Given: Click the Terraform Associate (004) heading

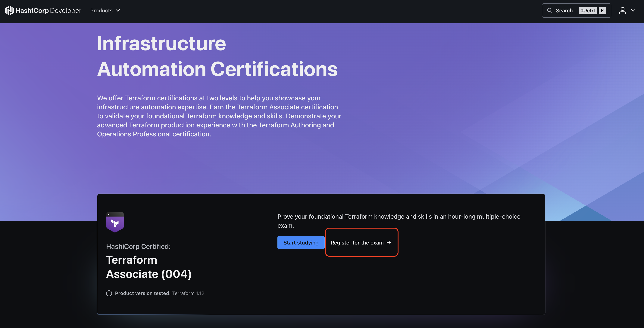Looking at the screenshot, I should point(149,267).
